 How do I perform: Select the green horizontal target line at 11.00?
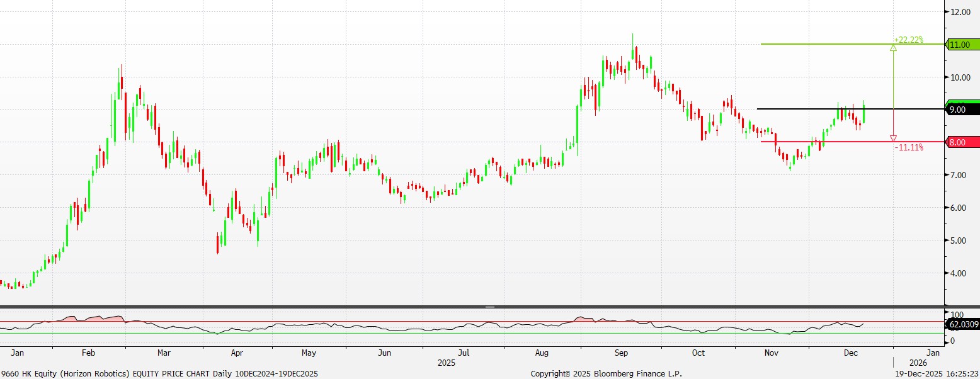[853, 44]
